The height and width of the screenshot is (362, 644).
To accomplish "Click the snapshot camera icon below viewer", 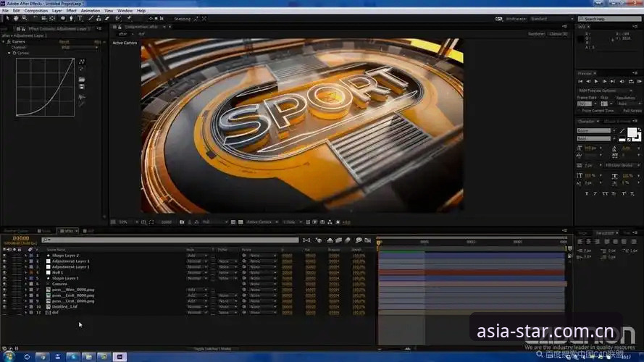I will point(182,222).
